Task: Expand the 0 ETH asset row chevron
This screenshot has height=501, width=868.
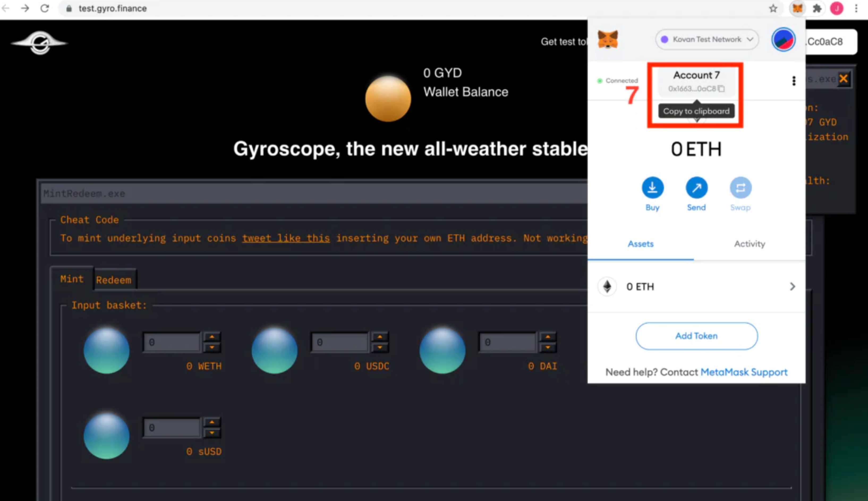Action: click(x=792, y=286)
